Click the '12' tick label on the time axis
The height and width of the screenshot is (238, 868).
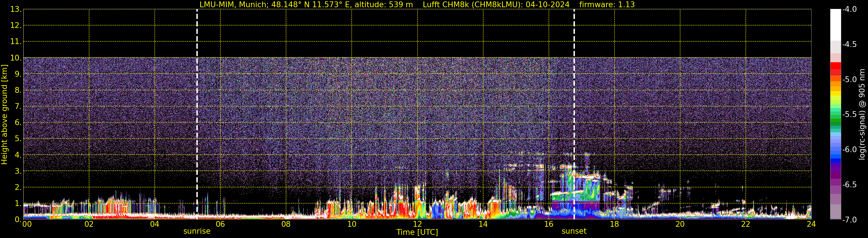pos(417,224)
